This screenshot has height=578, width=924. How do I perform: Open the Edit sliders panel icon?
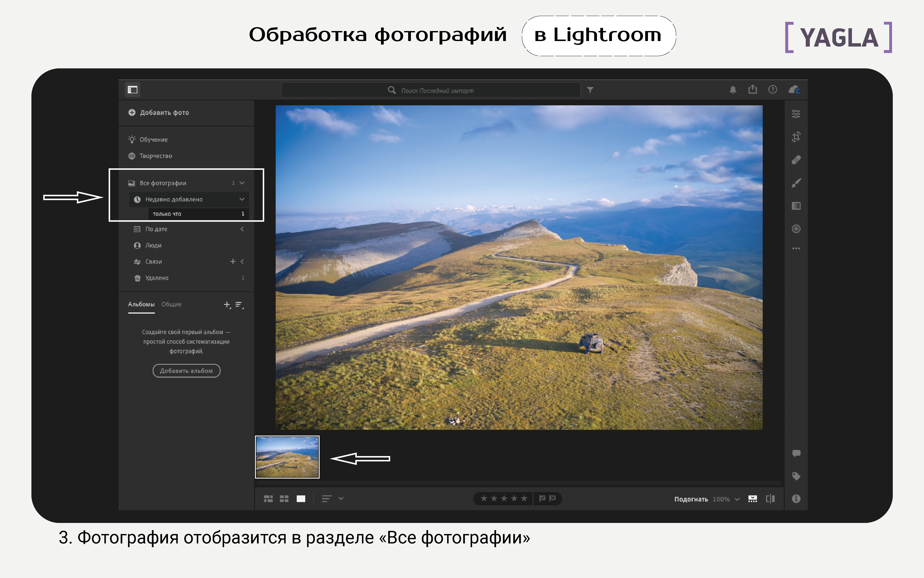(796, 114)
